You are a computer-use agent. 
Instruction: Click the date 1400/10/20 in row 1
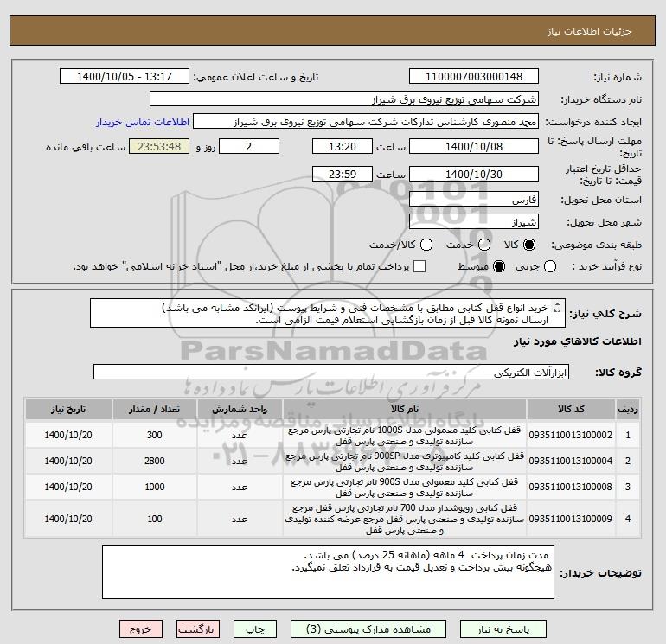68,436
